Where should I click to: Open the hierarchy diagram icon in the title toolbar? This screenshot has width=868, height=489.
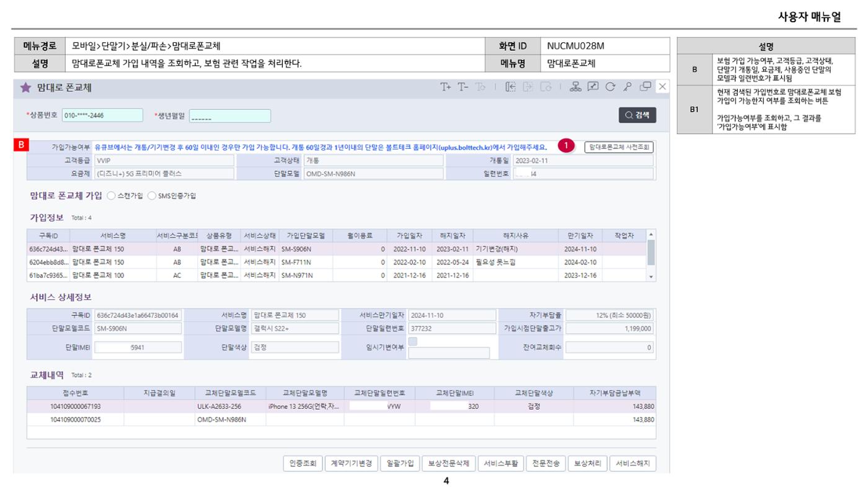click(575, 87)
